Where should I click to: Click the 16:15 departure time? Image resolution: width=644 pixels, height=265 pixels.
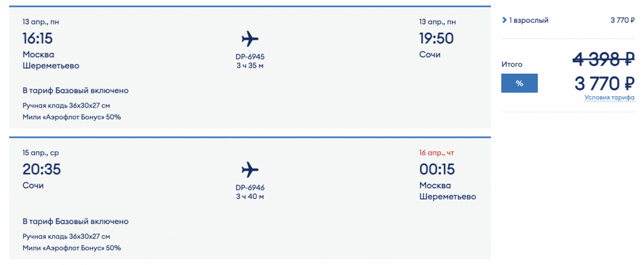click(x=38, y=39)
